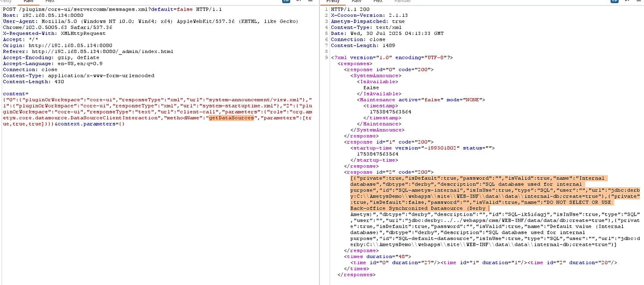
Task: Click the Accept-Encoding: gzip, deflate header
Action: tap(51, 57)
